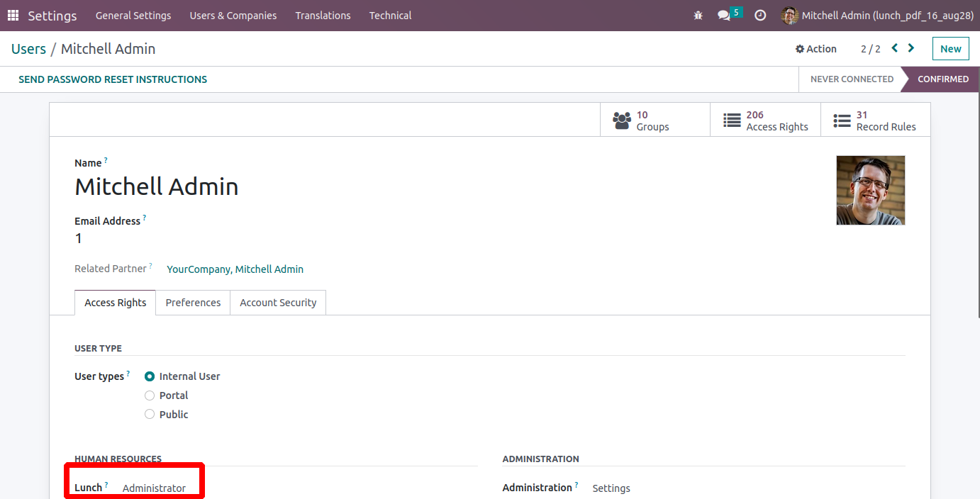This screenshot has width=980, height=499.
Task: Open Users & Companies menu
Action: pos(233,16)
